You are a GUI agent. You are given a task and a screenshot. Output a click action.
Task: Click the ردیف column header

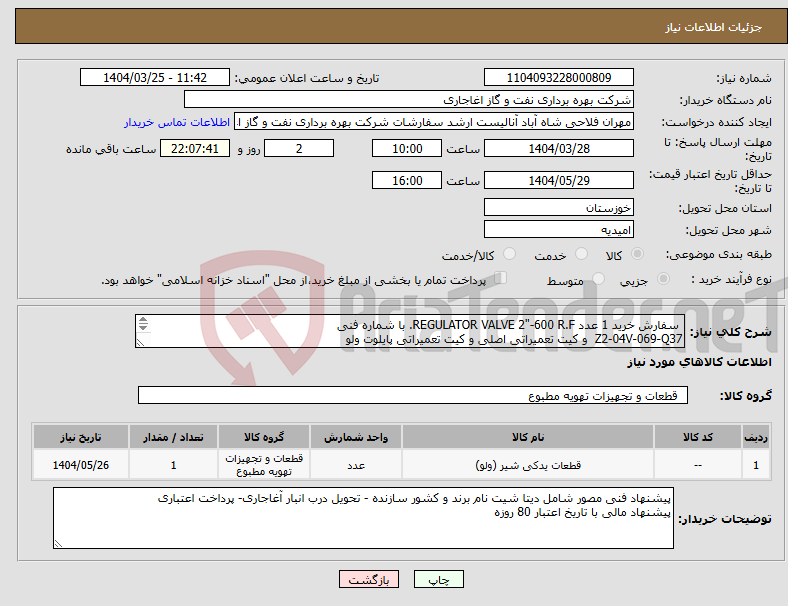[756, 437]
